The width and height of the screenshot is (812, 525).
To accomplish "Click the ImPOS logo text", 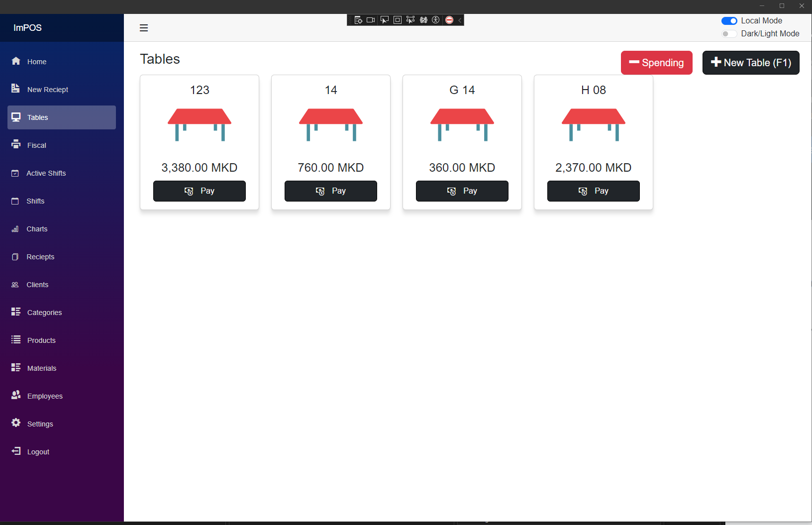I will click(27, 28).
